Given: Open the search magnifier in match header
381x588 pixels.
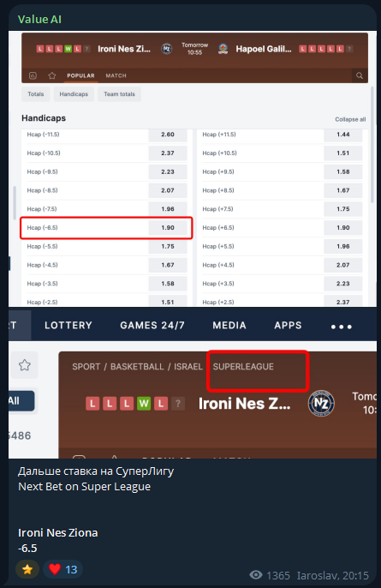Looking at the screenshot, I should [360, 75].
